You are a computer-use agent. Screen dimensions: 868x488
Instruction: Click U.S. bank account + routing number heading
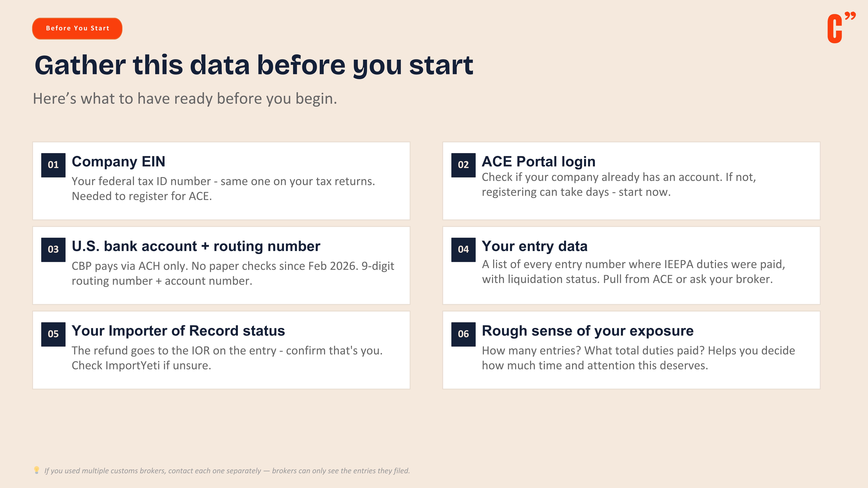(196, 246)
